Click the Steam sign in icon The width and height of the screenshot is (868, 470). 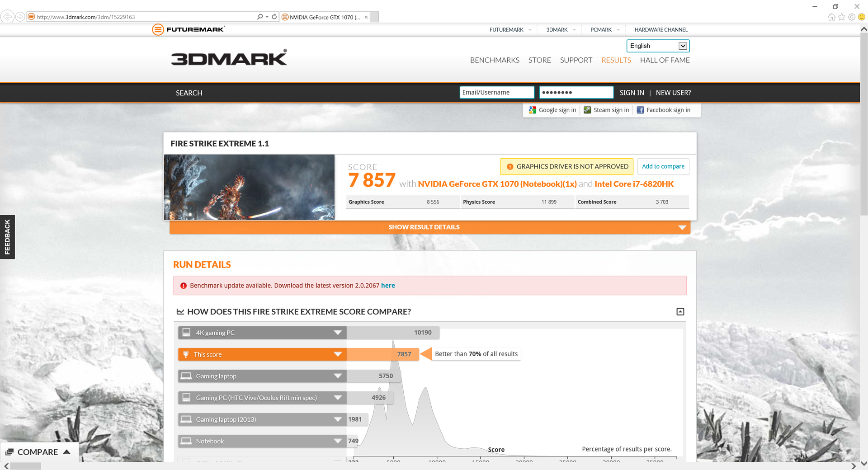click(587, 110)
